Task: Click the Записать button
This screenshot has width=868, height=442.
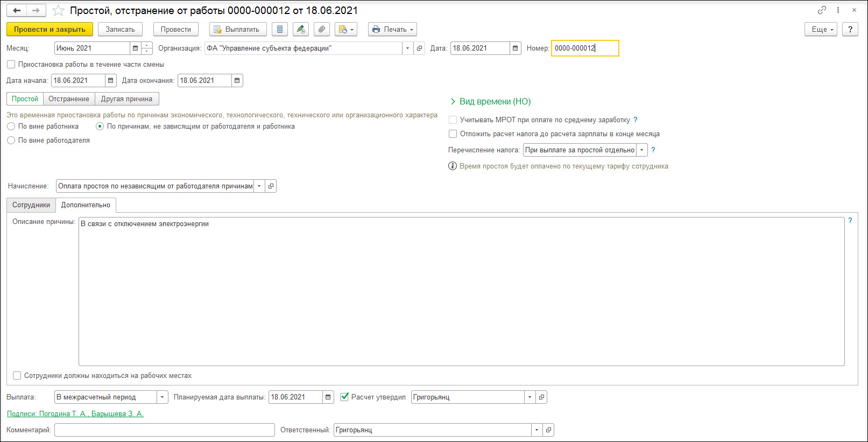Action: click(x=120, y=29)
